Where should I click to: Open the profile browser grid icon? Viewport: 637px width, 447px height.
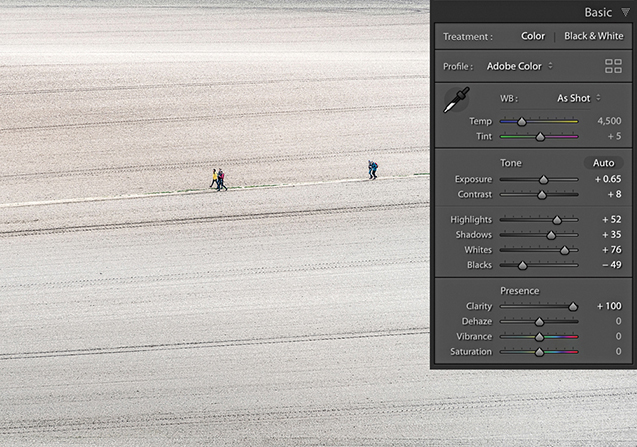(x=613, y=66)
